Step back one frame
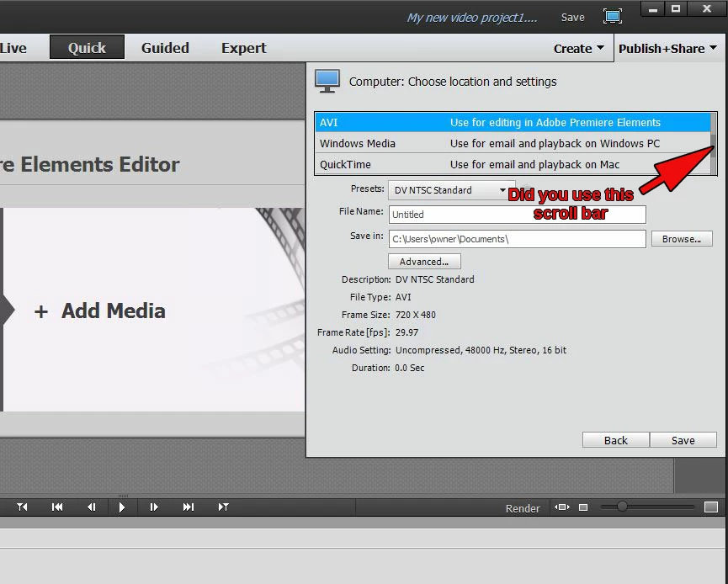 point(92,507)
